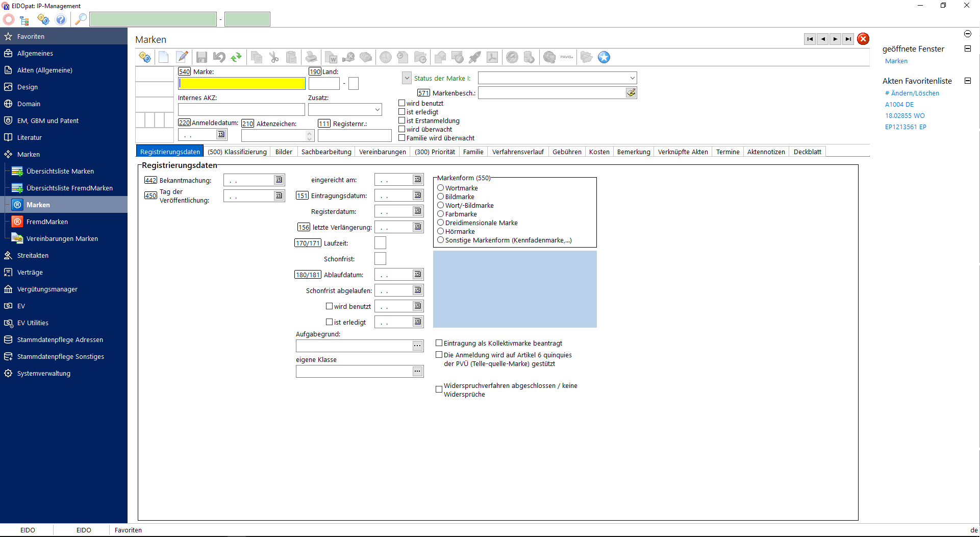
Task: Click the undo arrow icon
Action: point(219,57)
